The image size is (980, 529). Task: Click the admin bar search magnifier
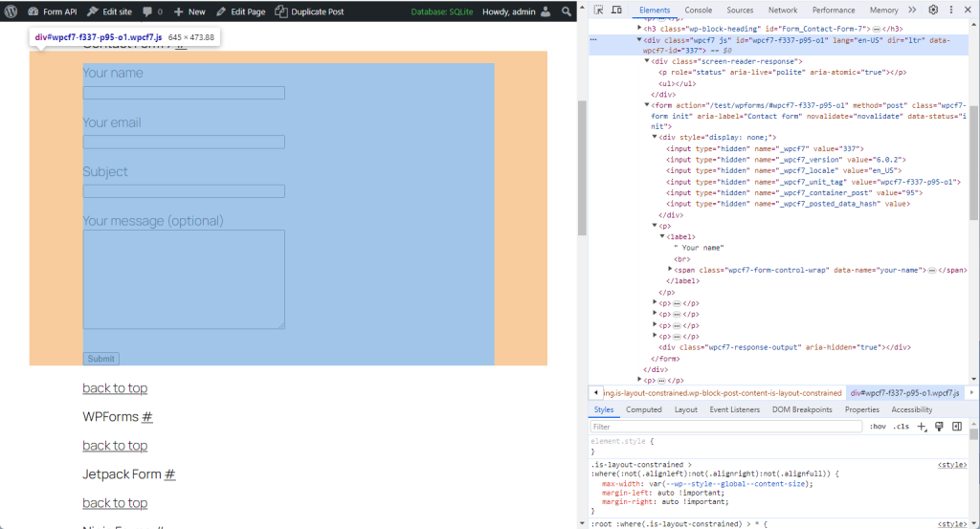tap(568, 11)
